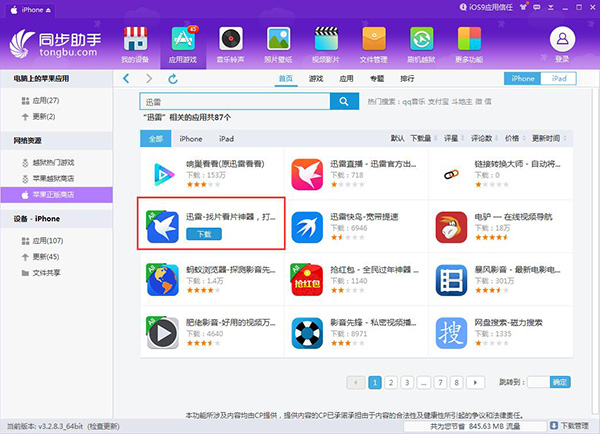The height and width of the screenshot is (434, 600).
Task: Open 刷机越狱 jailbreak icon
Action: [421, 39]
